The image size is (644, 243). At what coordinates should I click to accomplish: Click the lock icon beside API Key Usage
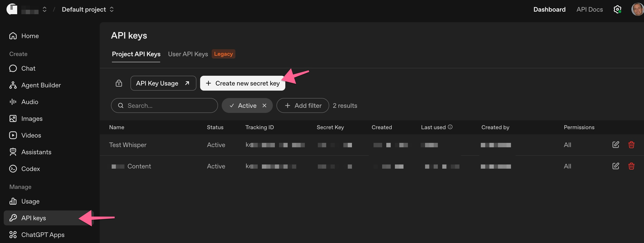119,83
